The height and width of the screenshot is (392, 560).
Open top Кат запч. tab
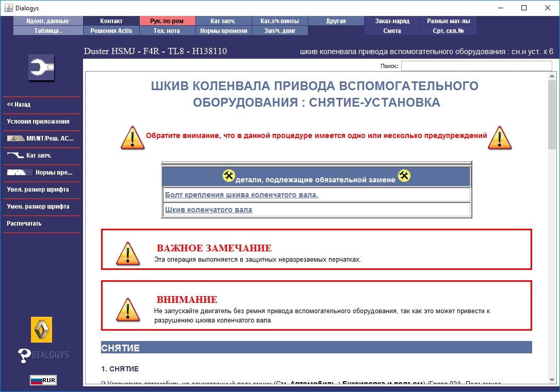223,21
